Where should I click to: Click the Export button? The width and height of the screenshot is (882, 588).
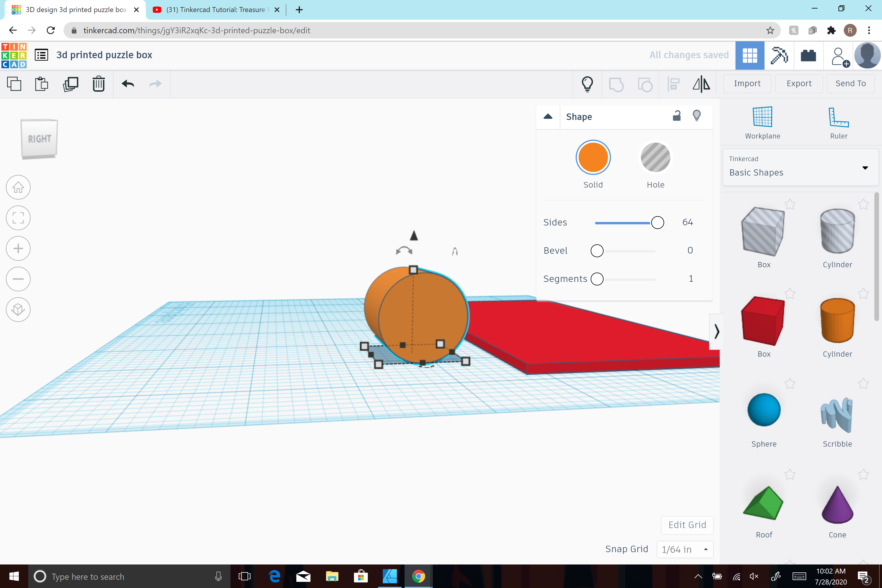pyautogui.click(x=799, y=83)
